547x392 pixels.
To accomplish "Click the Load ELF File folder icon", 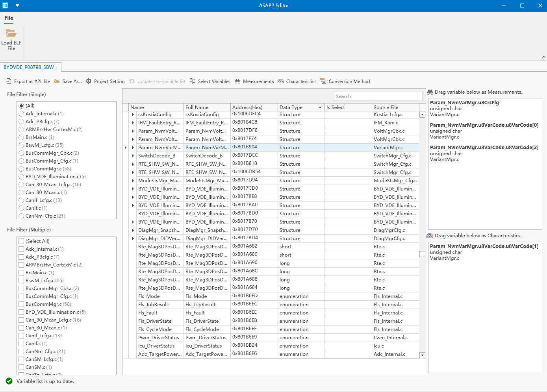I will (x=11, y=33).
